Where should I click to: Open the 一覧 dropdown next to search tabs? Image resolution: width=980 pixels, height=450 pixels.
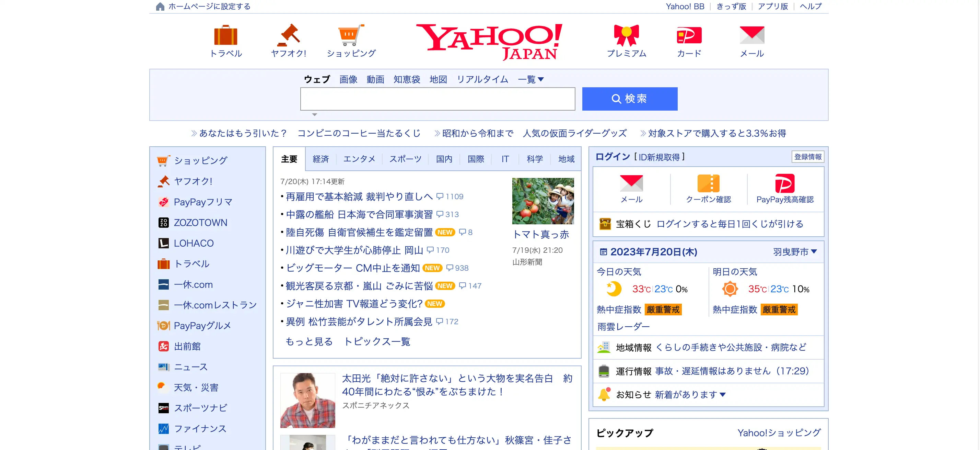(x=531, y=79)
